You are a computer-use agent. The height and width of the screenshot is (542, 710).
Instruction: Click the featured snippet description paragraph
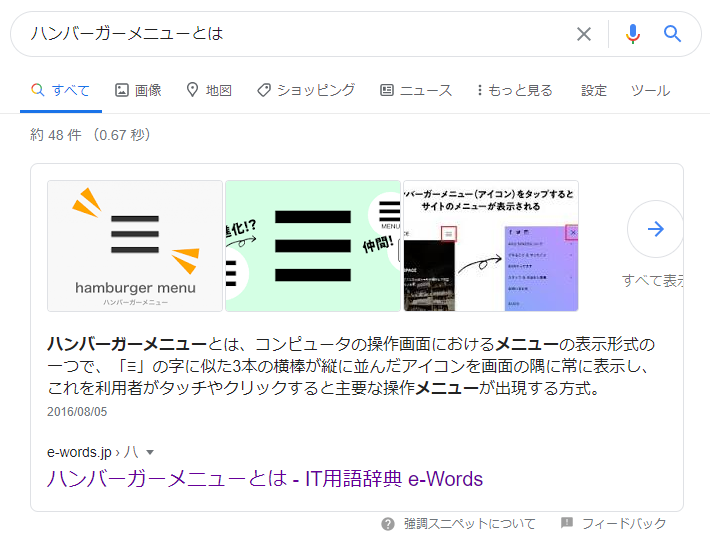(351, 366)
